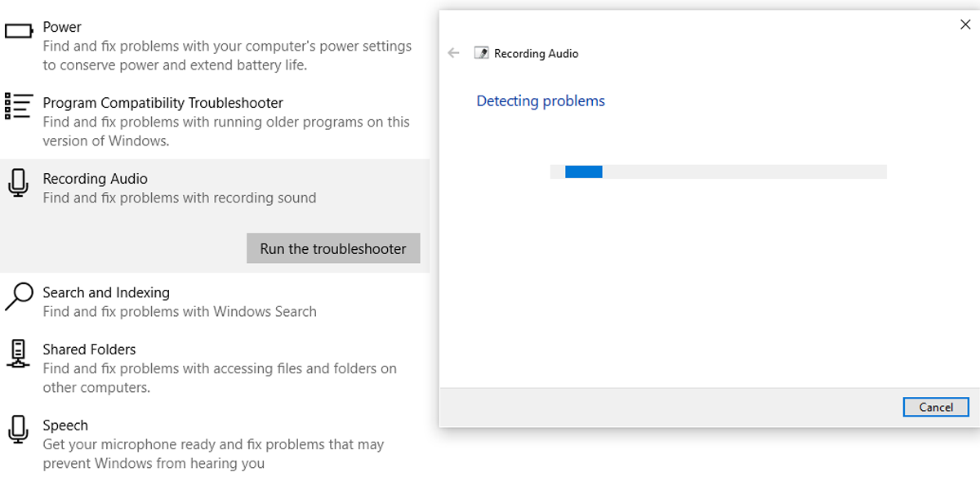Cancel the running troubleshooter
The height and width of the screenshot is (490, 980).
(935, 407)
